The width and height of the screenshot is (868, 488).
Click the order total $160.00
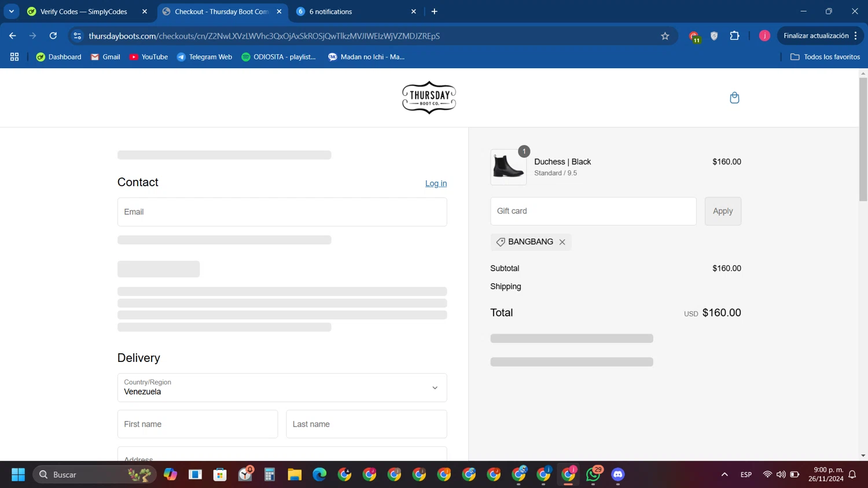(x=722, y=313)
